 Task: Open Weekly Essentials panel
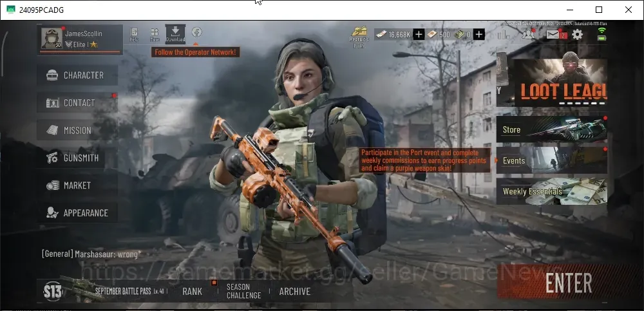click(x=552, y=191)
